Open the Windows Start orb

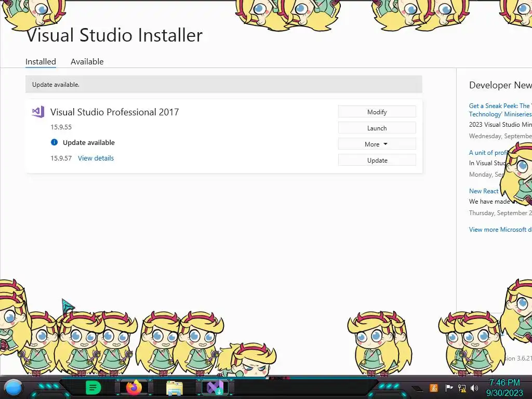coord(14,388)
